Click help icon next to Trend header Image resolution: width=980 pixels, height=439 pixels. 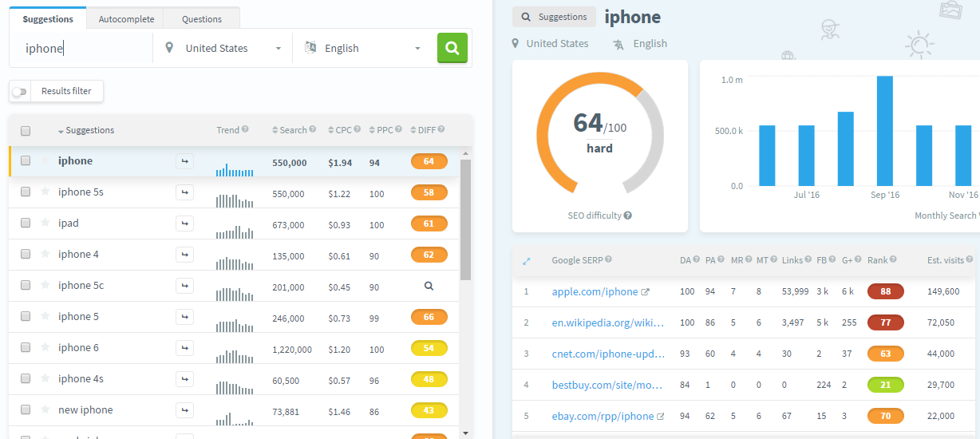coord(245,130)
